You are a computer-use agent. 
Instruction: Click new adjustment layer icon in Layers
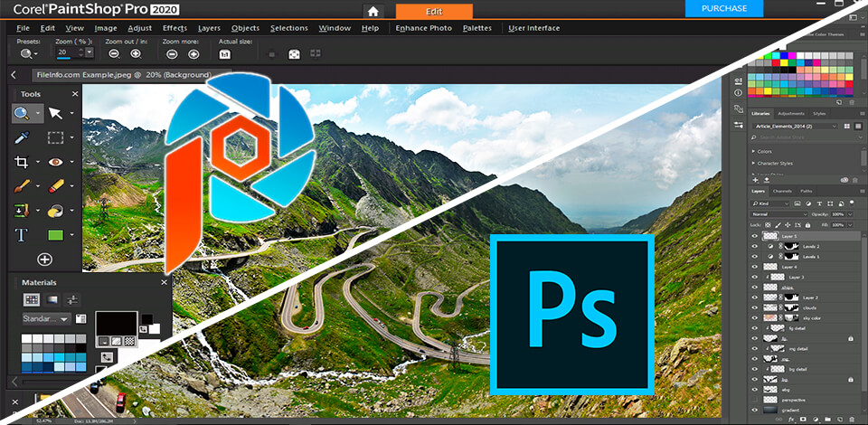pyautogui.click(x=816, y=419)
